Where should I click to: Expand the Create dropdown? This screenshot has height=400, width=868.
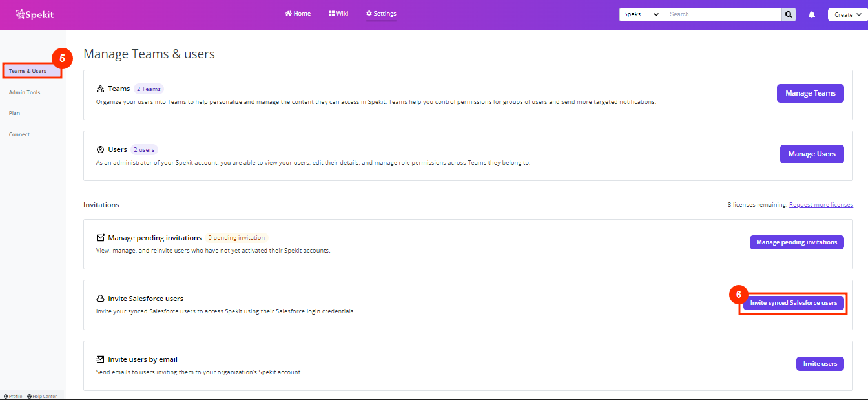click(847, 14)
